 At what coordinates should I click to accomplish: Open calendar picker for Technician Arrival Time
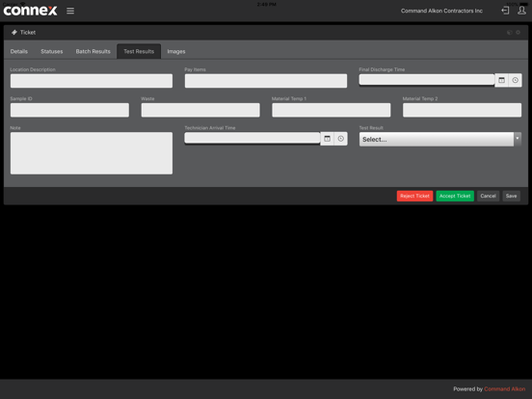point(327,139)
